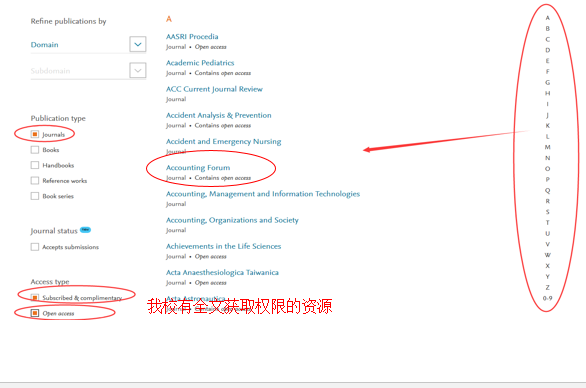Open ACC Current Journal Review
Screen dimensions: 586x388
(214, 89)
